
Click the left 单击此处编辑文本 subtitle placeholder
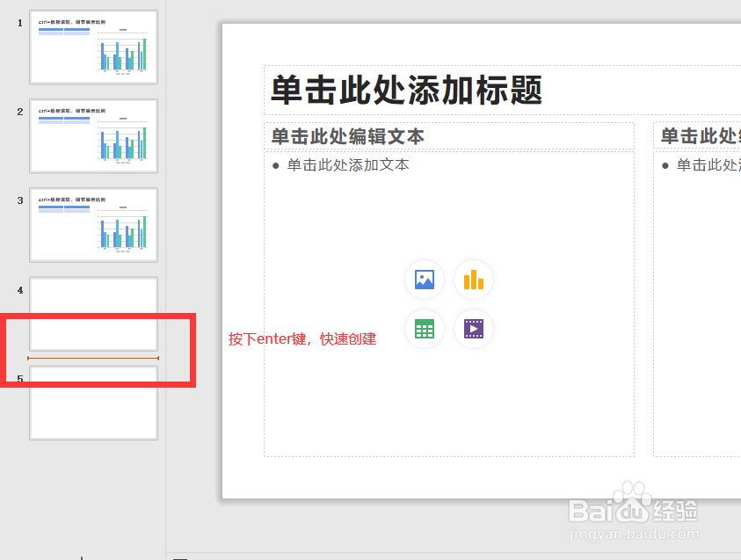pyautogui.click(x=449, y=136)
